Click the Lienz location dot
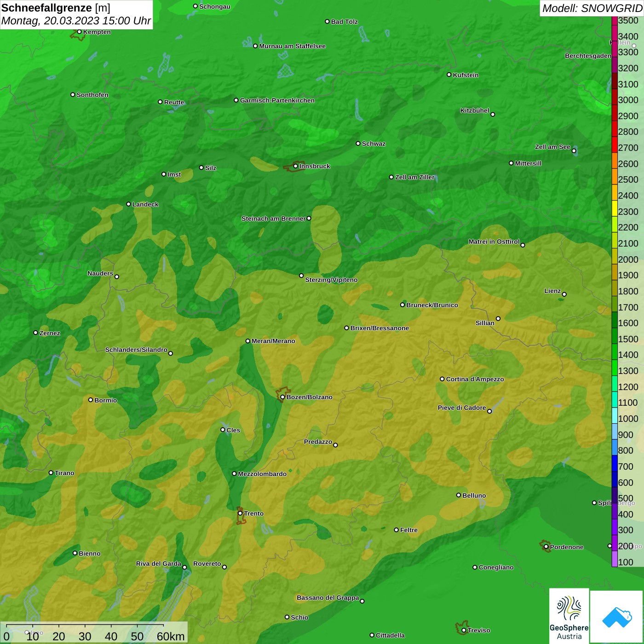 564,294
